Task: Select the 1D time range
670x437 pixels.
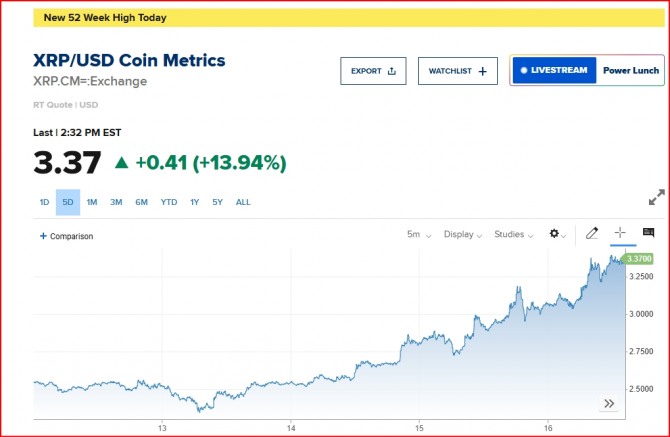Action: pyautogui.click(x=44, y=202)
